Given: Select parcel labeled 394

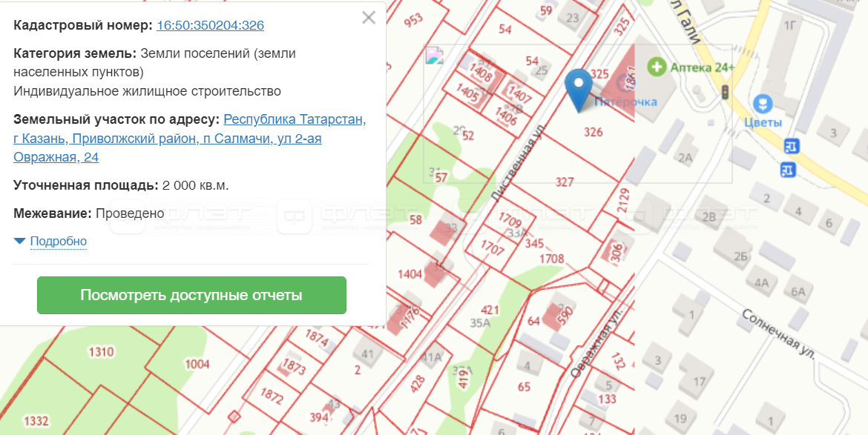Looking at the screenshot, I should click(319, 417).
